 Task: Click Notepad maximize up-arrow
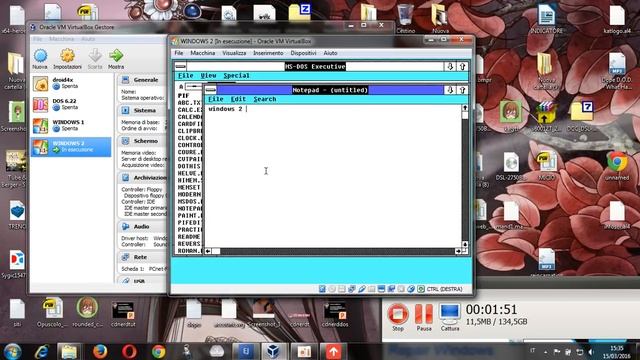pos(462,90)
